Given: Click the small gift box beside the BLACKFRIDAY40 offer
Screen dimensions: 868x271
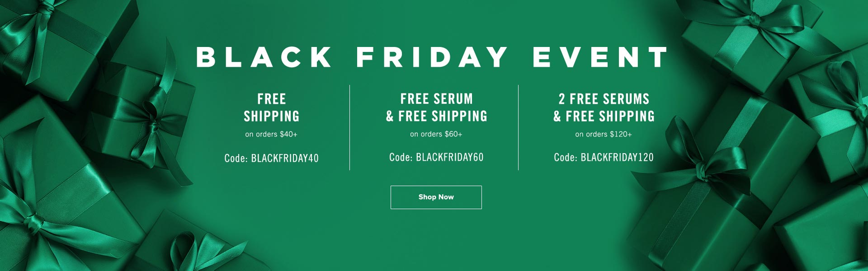Looking at the screenshot, I should pos(145,117).
